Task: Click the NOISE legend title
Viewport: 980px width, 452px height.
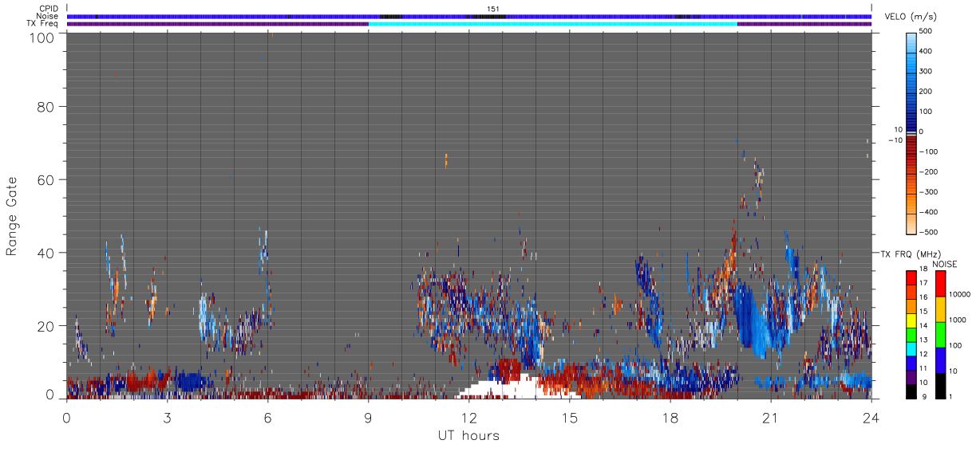Action: point(945,264)
